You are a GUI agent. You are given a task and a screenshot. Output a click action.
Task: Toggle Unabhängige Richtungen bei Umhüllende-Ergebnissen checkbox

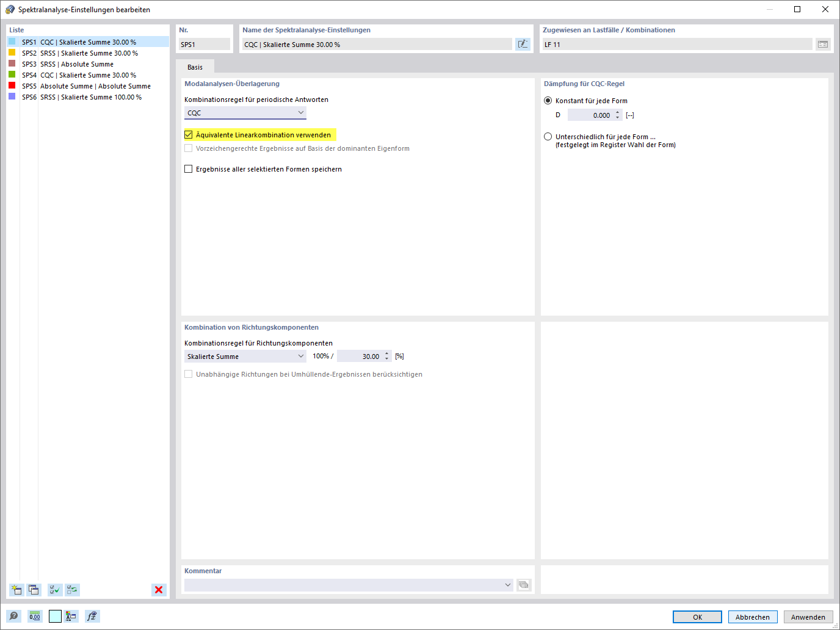[189, 374]
